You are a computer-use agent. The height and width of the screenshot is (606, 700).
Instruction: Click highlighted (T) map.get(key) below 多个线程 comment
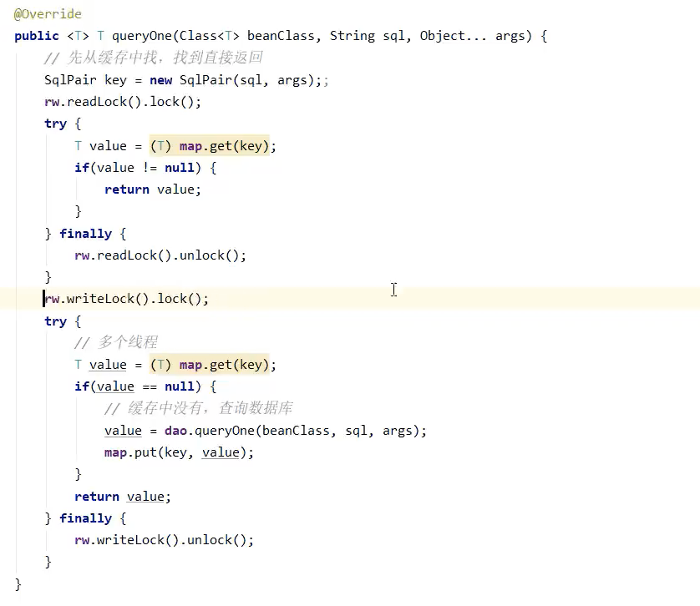210,365
